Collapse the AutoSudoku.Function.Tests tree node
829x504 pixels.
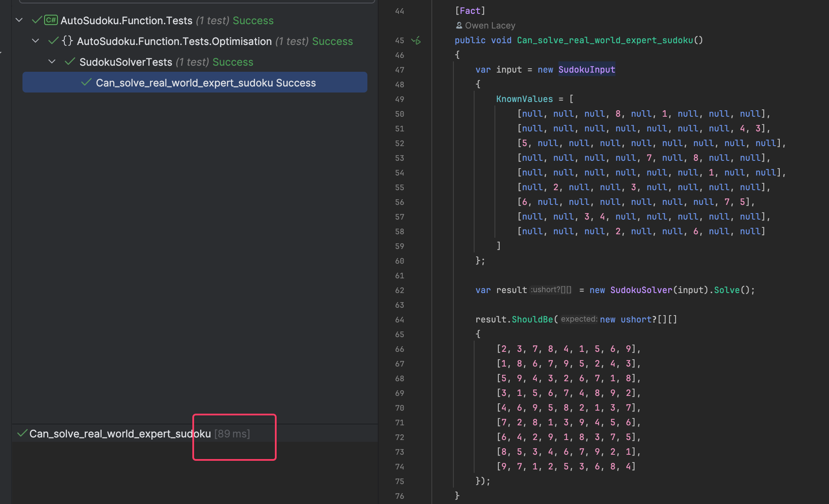click(x=19, y=20)
